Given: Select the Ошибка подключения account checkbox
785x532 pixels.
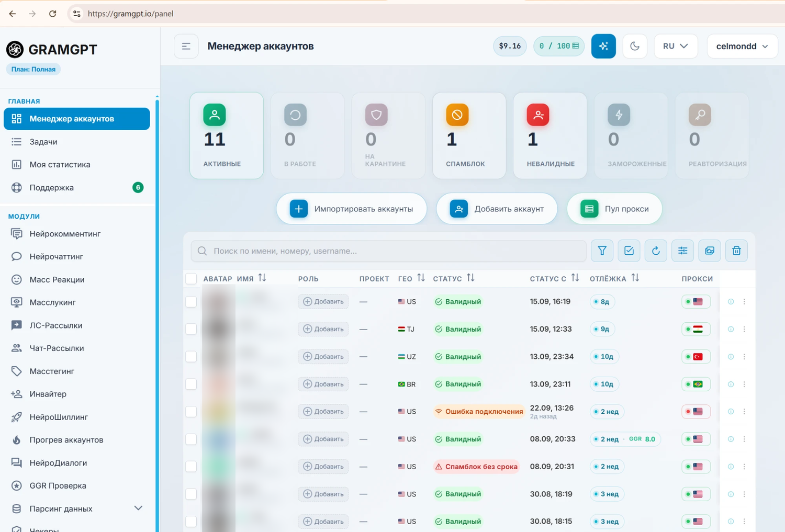Looking at the screenshot, I should [191, 412].
